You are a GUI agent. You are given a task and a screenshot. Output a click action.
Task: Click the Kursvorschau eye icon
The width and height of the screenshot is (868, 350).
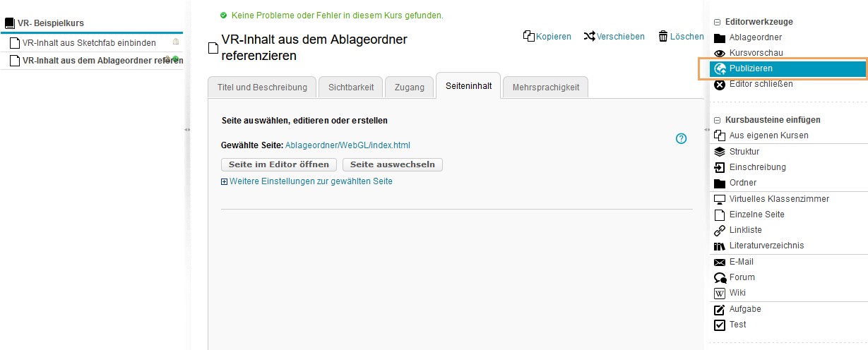coord(720,54)
